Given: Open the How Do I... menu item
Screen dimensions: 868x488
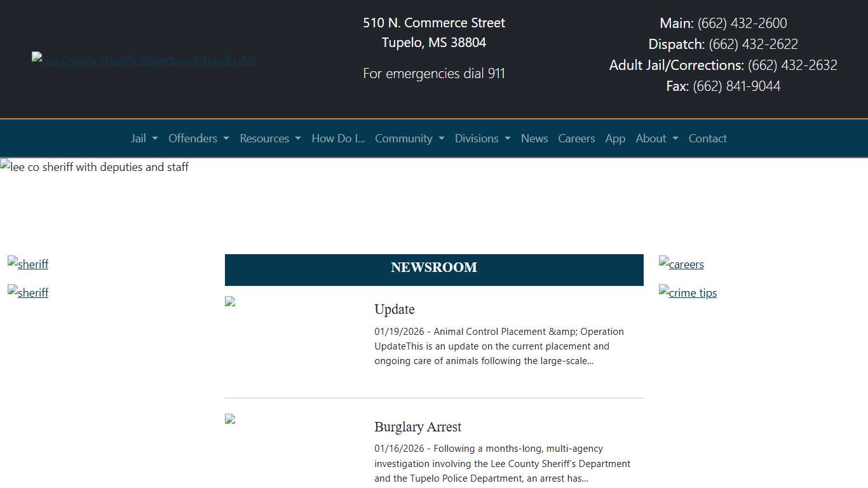Looking at the screenshot, I should coord(338,139).
